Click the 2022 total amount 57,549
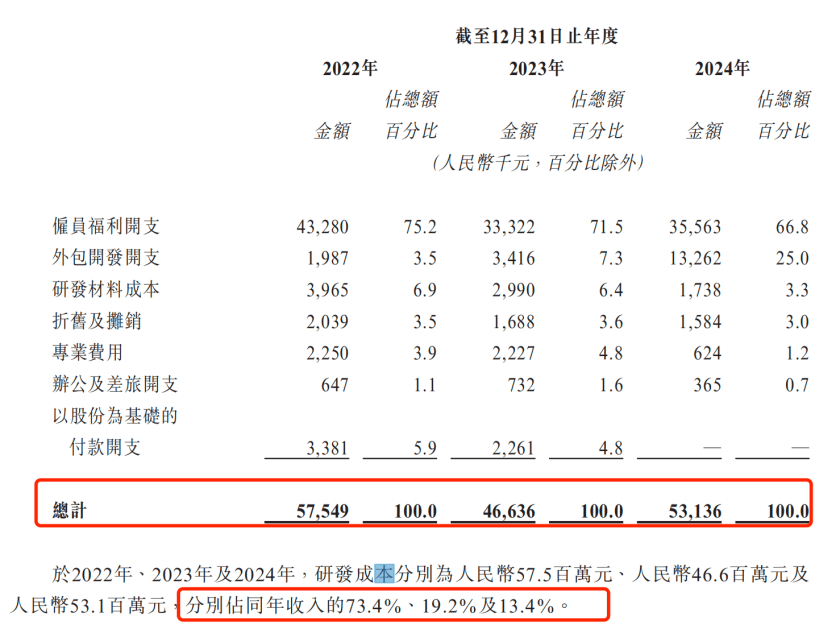 click(x=322, y=512)
